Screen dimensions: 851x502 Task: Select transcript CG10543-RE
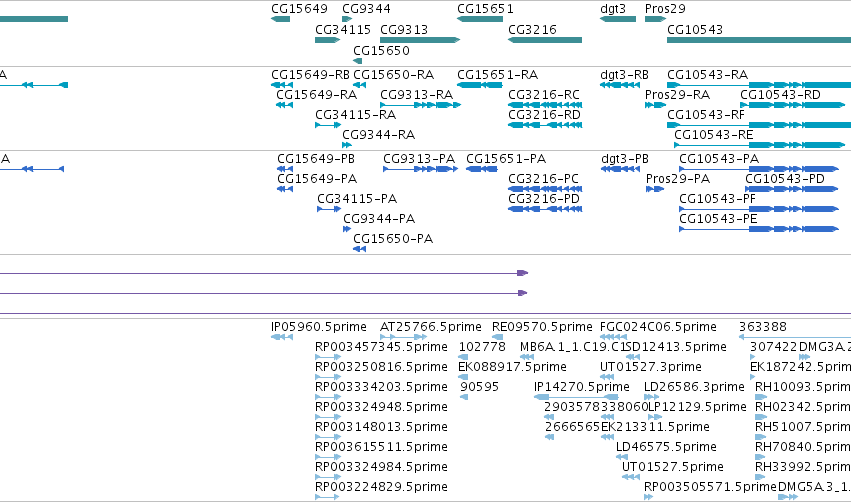pos(759,145)
